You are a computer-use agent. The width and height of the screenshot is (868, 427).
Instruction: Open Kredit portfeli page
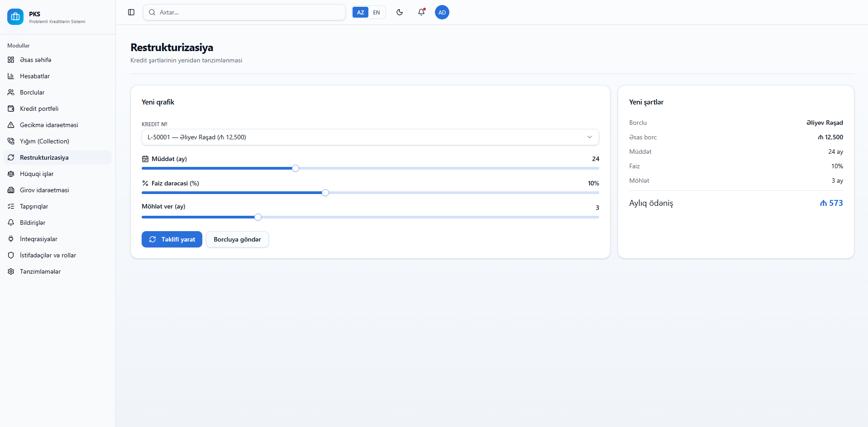click(57, 109)
